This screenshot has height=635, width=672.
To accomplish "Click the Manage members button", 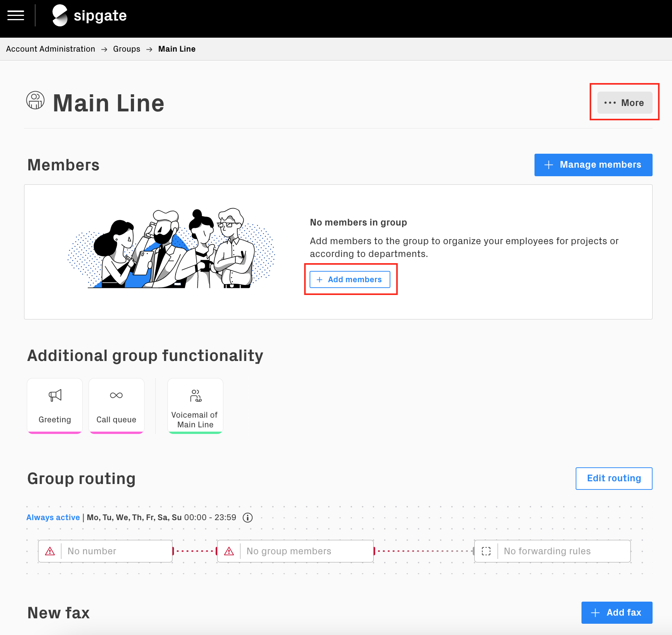I will [x=593, y=165].
